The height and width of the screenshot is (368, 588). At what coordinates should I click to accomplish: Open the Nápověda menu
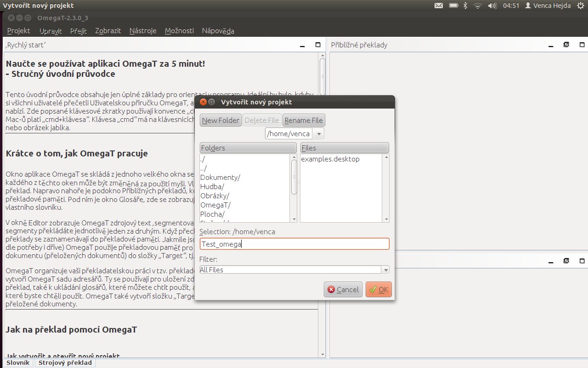[218, 31]
